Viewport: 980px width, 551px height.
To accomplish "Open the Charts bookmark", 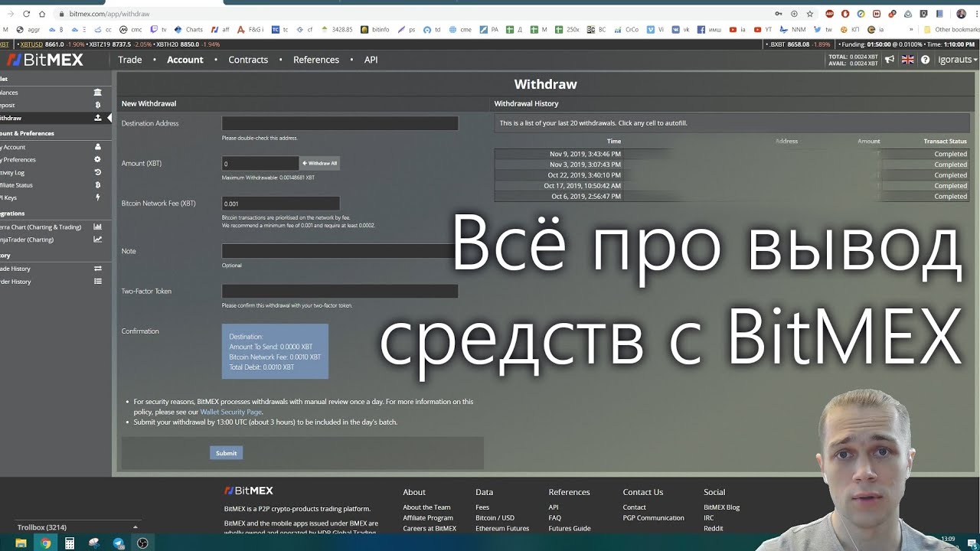I will point(189,30).
